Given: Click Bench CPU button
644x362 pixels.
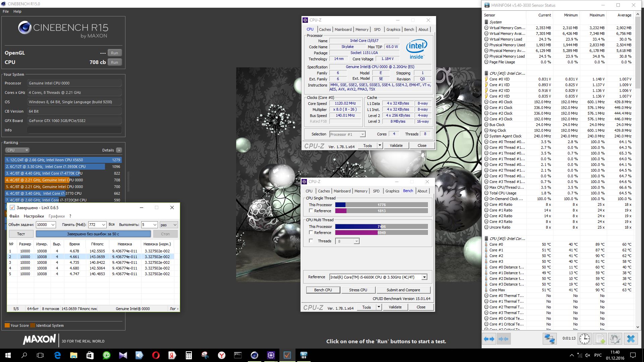Looking at the screenshot, I should 323,290.
